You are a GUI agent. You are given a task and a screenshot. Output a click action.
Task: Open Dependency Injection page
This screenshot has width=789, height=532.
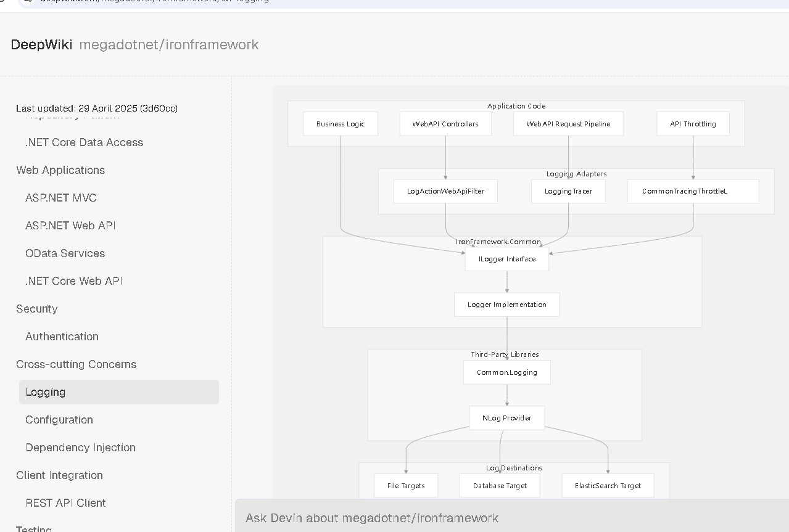(80, 448)
